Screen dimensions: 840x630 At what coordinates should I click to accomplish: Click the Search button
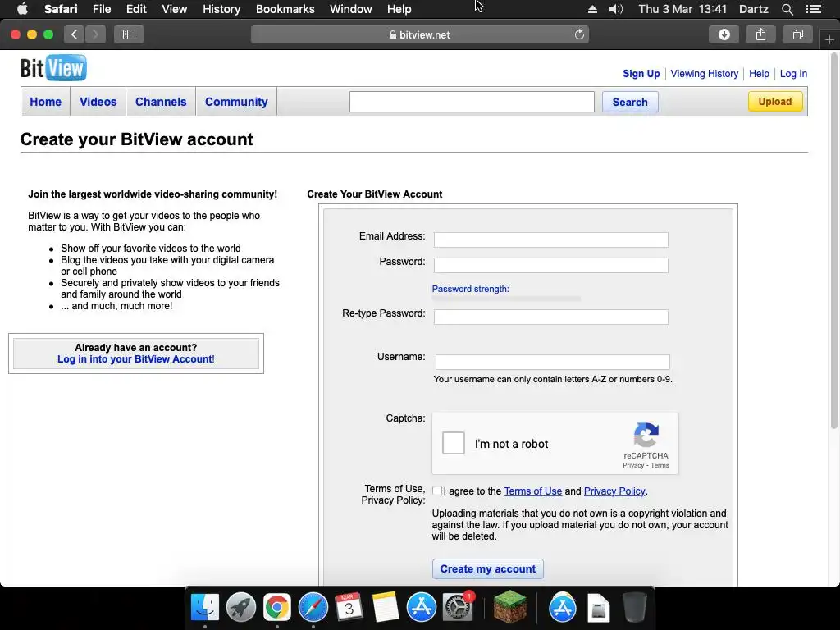tap(630, 102)
